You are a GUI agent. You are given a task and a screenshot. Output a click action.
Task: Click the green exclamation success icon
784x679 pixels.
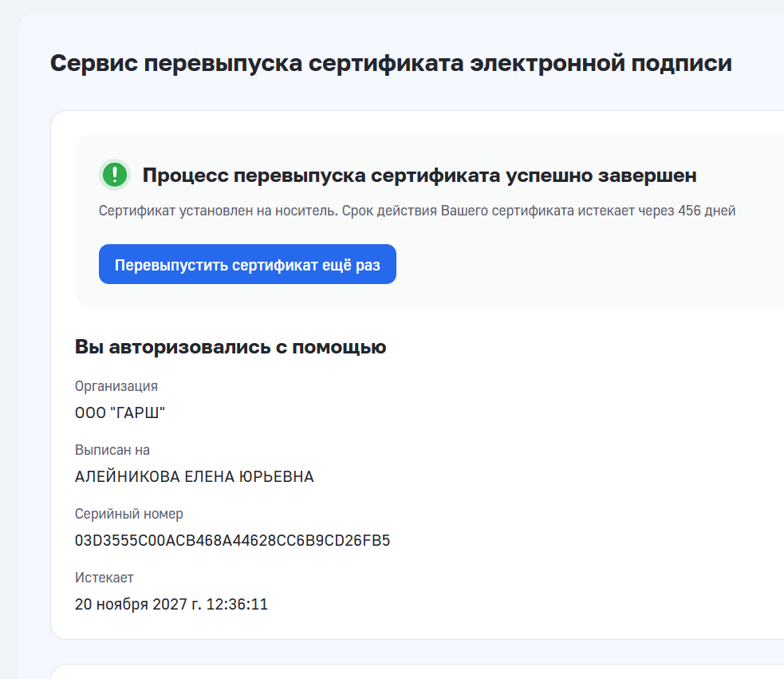pos(115,175)
